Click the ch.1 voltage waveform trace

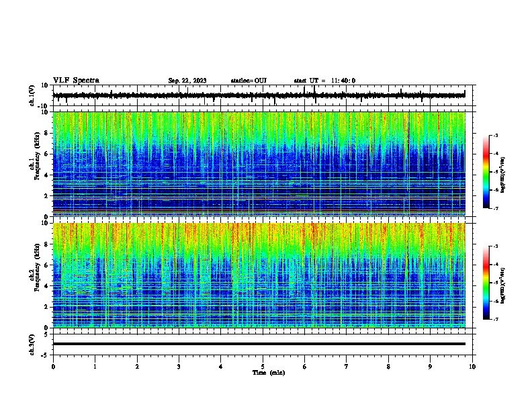(x=259, y=95)
